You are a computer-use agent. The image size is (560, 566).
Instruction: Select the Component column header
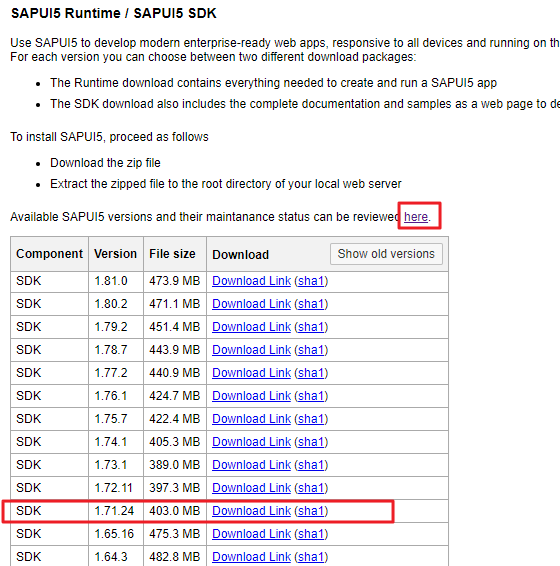pos(49,254)
